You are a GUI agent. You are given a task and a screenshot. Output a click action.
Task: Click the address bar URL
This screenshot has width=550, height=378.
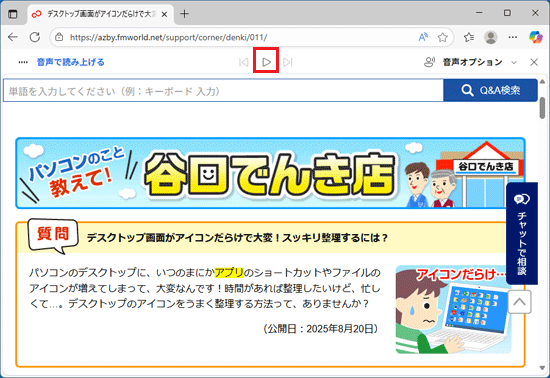[168, 37]
